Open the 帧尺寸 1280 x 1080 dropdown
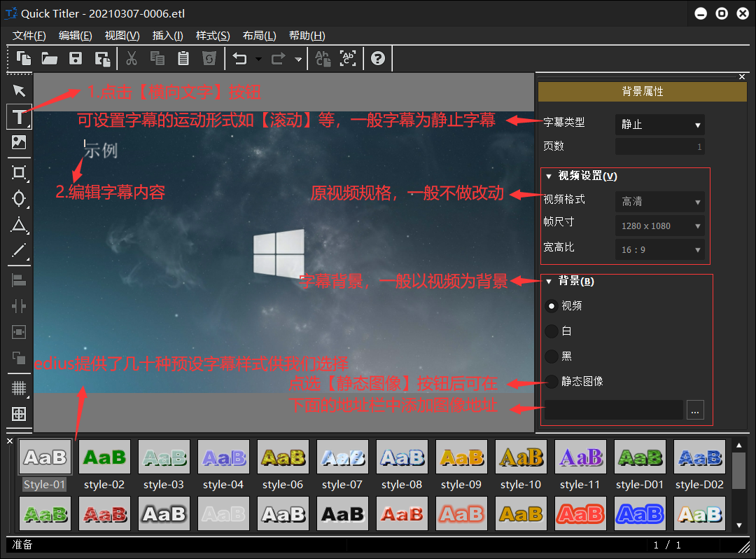Screen dimensions: 756x559 click(659, 226)
